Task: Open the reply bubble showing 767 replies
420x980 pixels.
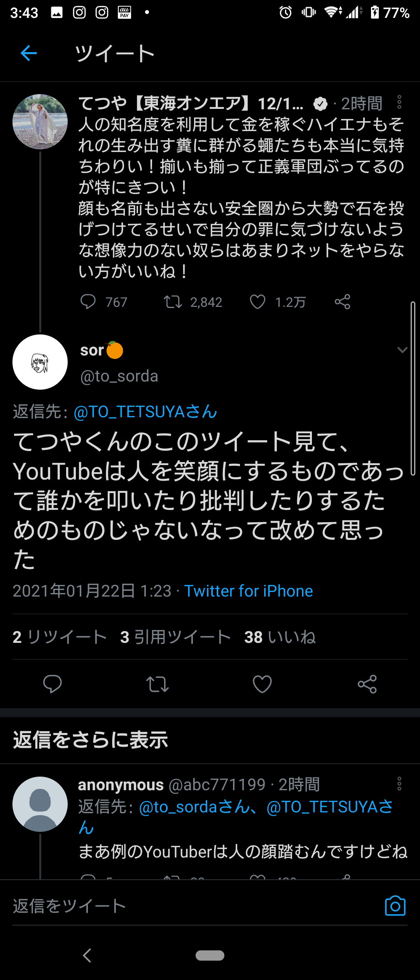Action: [88, 302]
